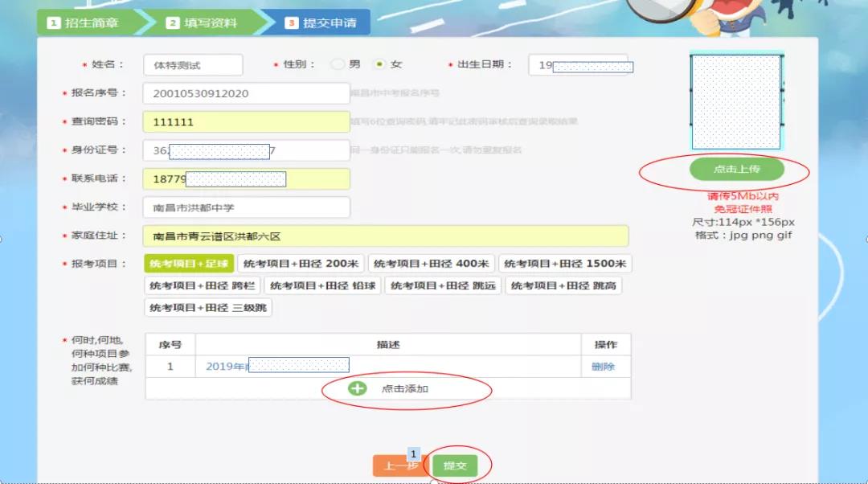
Task: Focus the 姓名 name input field
Action: tap(193, 65)
